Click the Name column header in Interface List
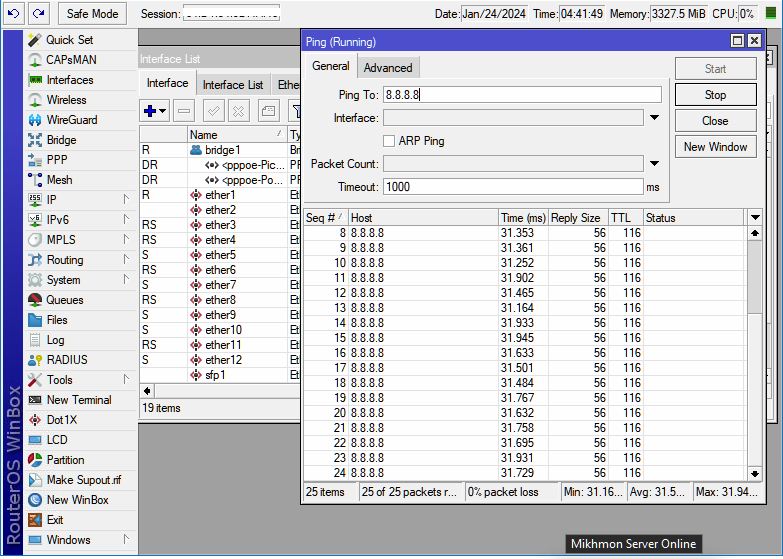The width and height of the screenshot is (783, 559). [x=237, y=135]
